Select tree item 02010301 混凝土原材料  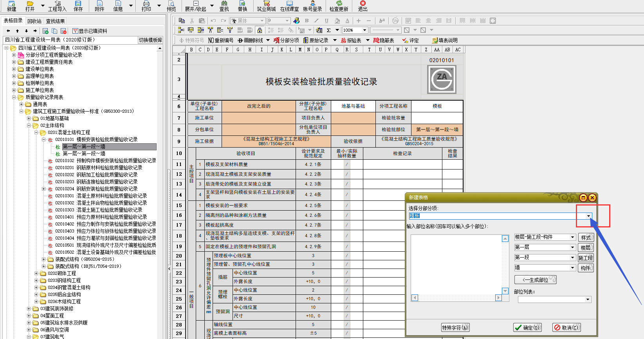pyautogui.click(x=101, y=196)
